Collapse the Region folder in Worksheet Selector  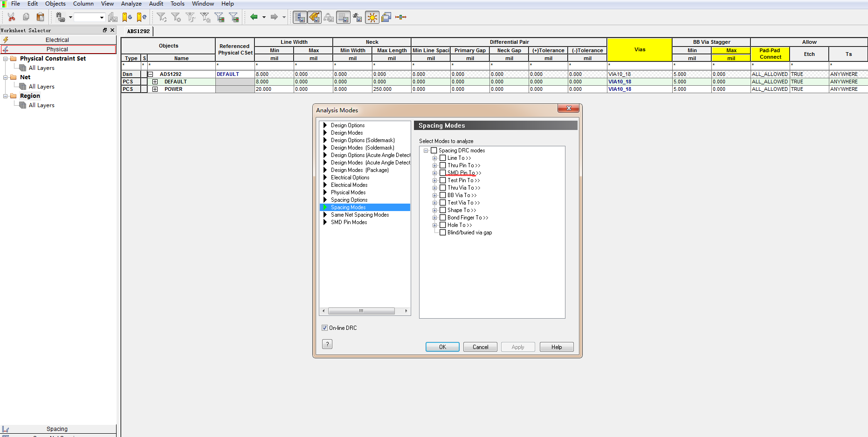5,96
